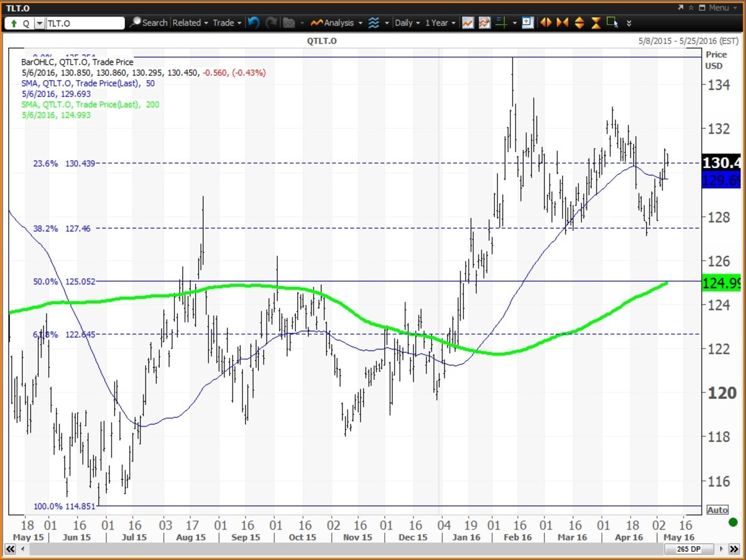The height and width of the screenshot is (560, 746).
Task: Click the TLT.O symbol input field
Action: [x=85, y=24]
